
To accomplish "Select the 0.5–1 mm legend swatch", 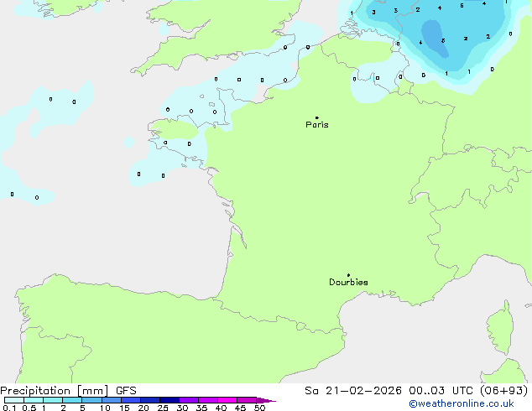I will (34, 400).
